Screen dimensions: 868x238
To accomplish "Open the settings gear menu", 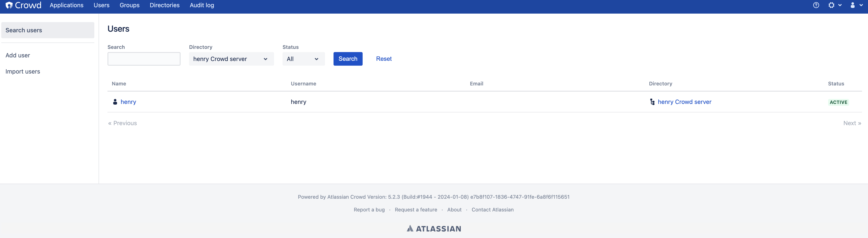I will [x=831, y=5].
